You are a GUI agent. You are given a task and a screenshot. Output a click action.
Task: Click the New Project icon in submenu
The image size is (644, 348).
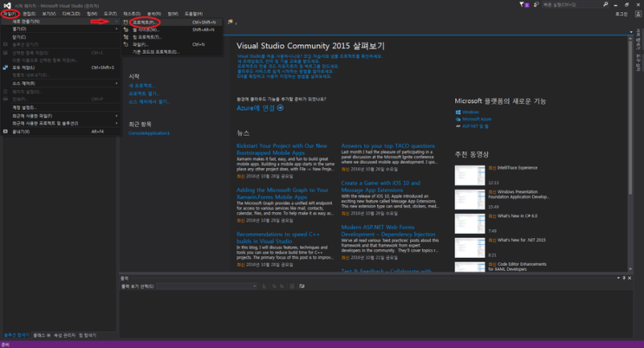click(x=126, y=23)
